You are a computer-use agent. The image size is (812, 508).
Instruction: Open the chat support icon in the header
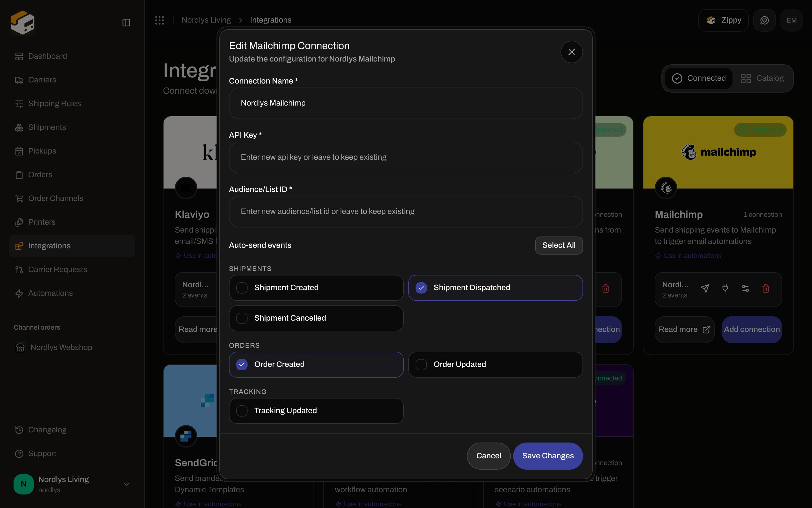(x=764, y=21)
